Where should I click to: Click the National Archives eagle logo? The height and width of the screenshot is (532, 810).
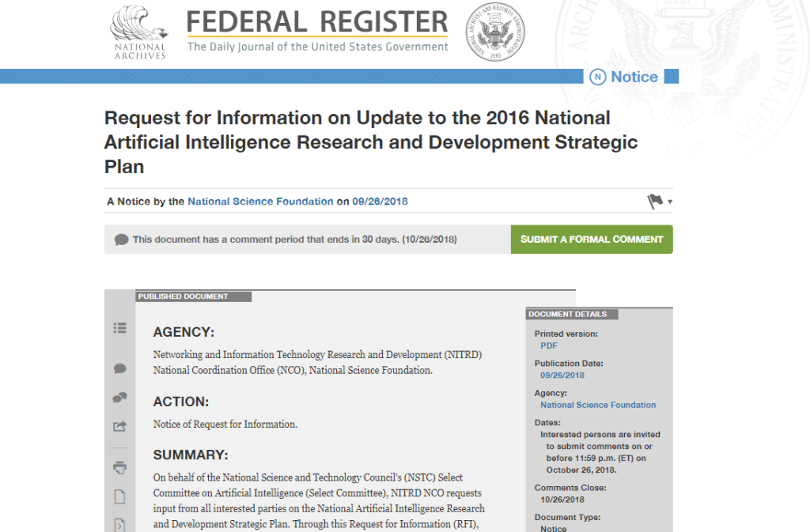point(140,32)
